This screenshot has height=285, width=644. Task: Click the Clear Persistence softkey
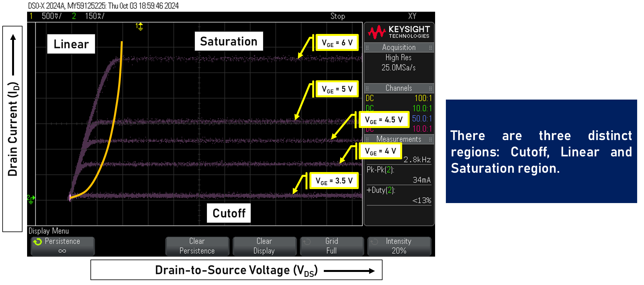click(197, 246)
